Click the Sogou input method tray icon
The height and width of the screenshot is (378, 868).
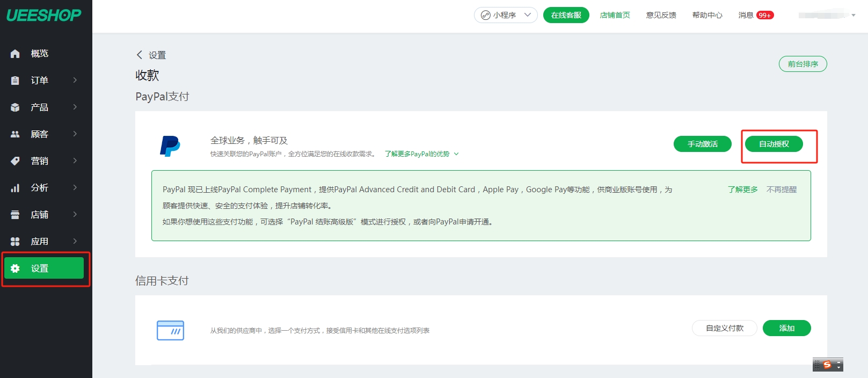pos(827,365)
